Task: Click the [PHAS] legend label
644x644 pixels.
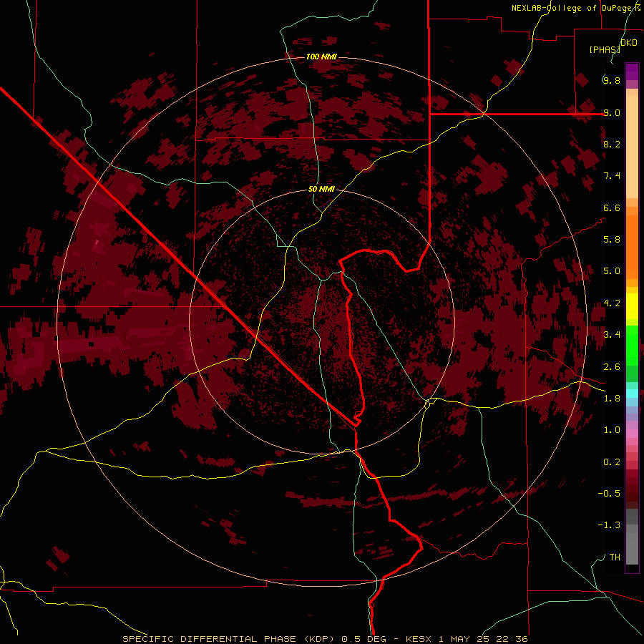Action: click(605, 49)
